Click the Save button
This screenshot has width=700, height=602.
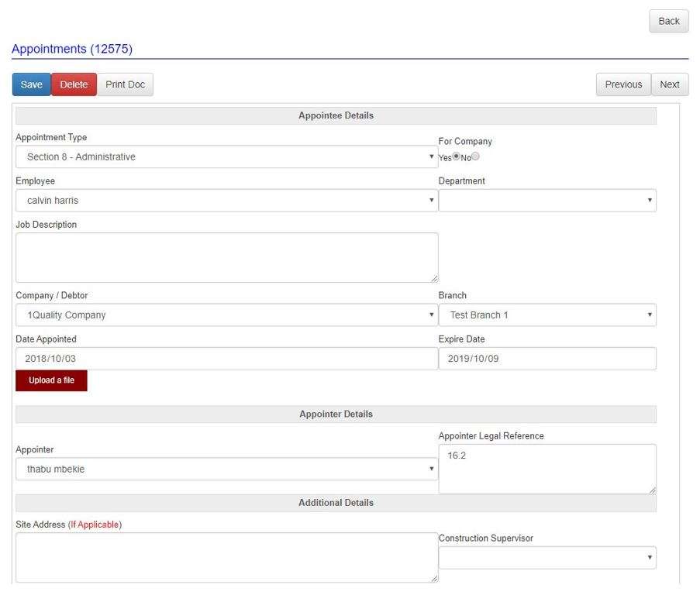click(x=31, y=84)
